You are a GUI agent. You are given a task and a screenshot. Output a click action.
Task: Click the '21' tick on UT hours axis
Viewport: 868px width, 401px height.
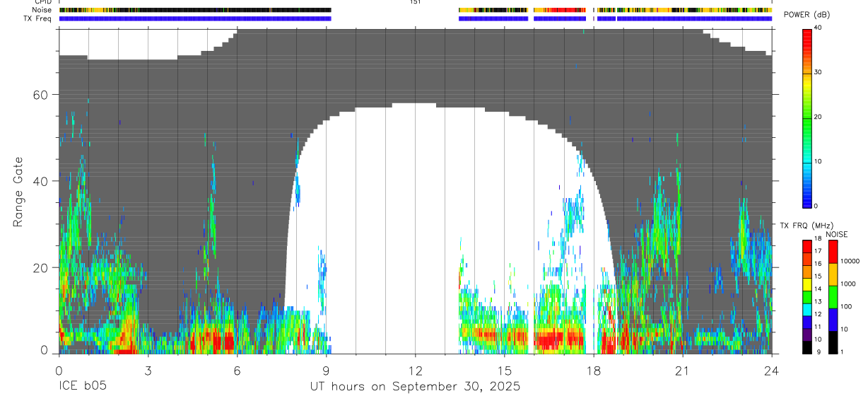683,371
